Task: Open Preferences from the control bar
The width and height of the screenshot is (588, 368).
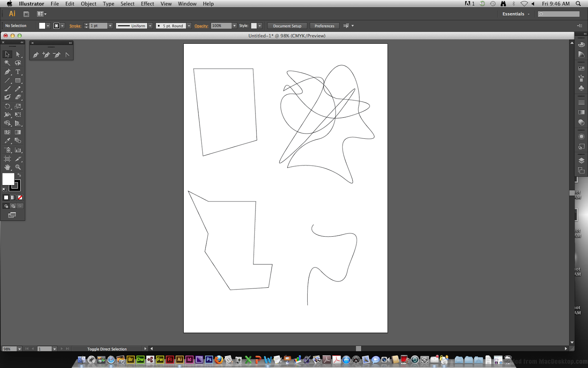Action: tap(324, 26)
